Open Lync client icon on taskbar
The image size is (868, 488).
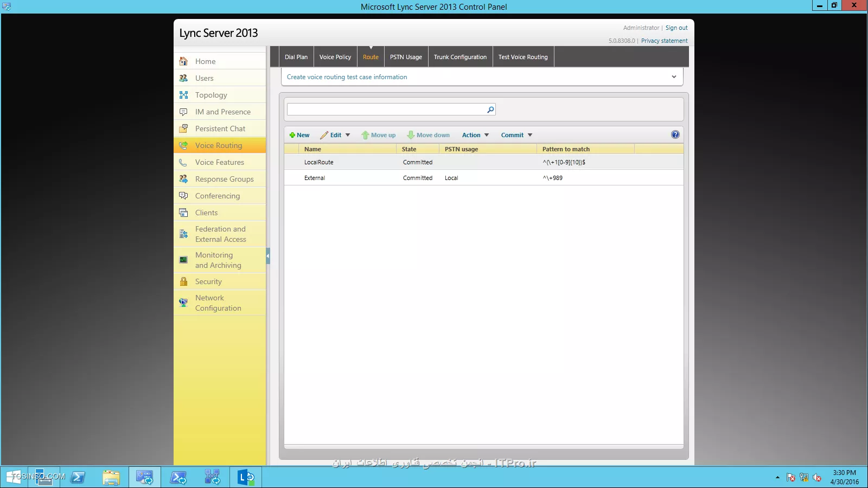point(246,477)
